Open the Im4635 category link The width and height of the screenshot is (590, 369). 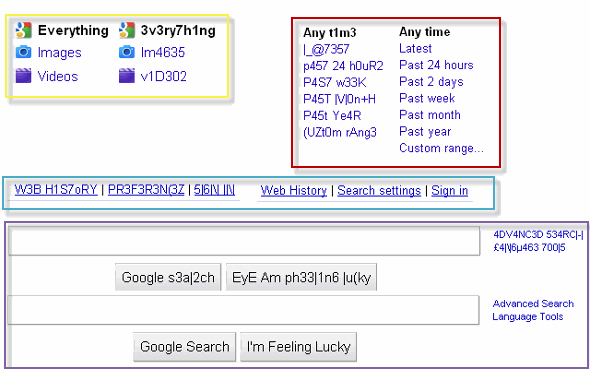pos(163,52)
